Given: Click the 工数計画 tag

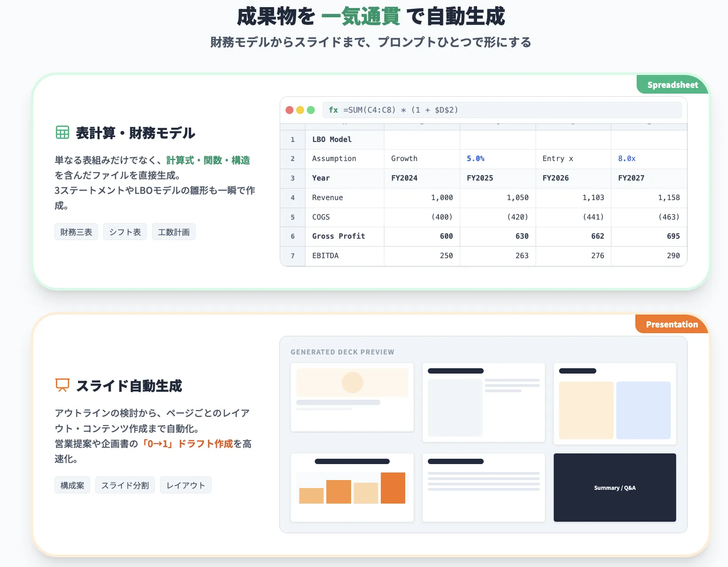Looking at the screenshot, I should [x=174, y=232].
